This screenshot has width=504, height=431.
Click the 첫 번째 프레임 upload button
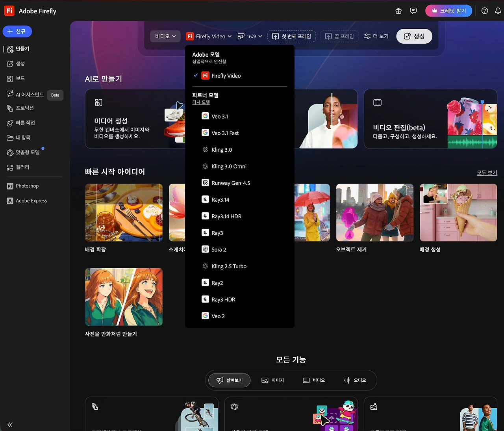point(292,36)
